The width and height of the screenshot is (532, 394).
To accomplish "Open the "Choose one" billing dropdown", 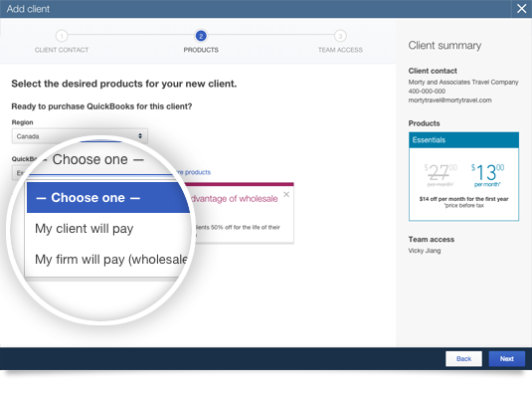I will (98, 159).
